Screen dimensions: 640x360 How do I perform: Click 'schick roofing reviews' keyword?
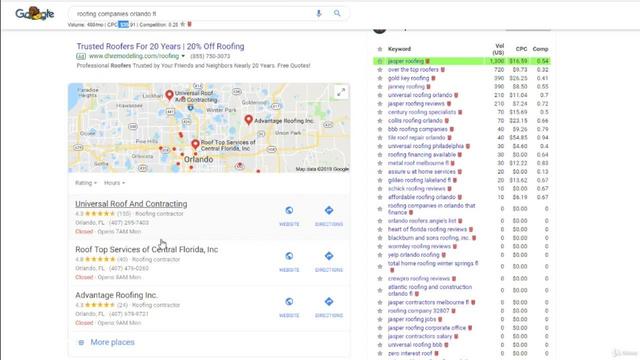pos(416,189)
